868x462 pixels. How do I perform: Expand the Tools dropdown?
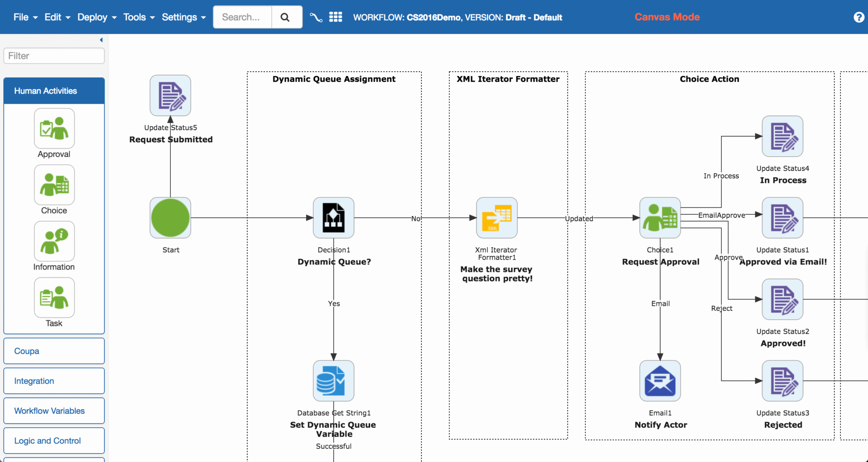coord(135,17)
